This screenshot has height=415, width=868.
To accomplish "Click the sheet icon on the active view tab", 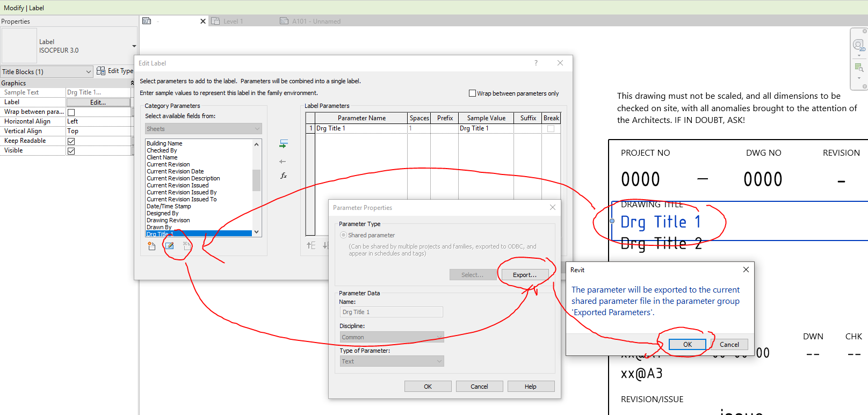I will click(147, 21).
